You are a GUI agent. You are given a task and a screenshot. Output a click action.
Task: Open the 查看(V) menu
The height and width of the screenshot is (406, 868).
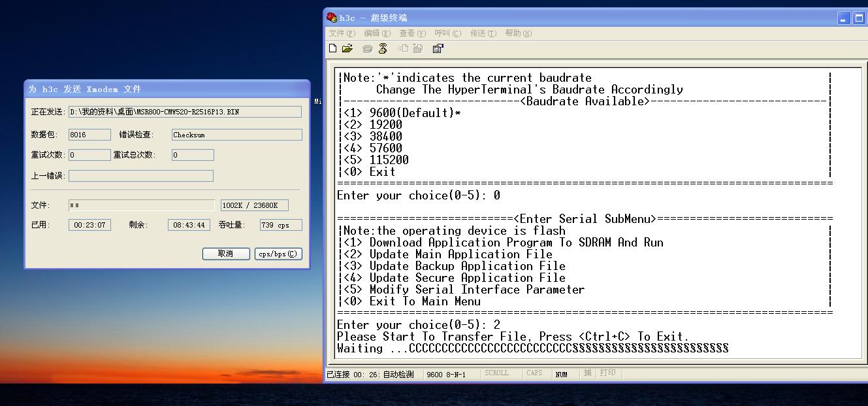[412, 33]
